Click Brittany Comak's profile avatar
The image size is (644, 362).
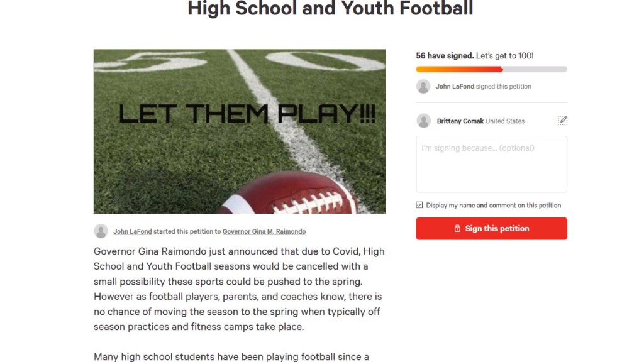424,121
